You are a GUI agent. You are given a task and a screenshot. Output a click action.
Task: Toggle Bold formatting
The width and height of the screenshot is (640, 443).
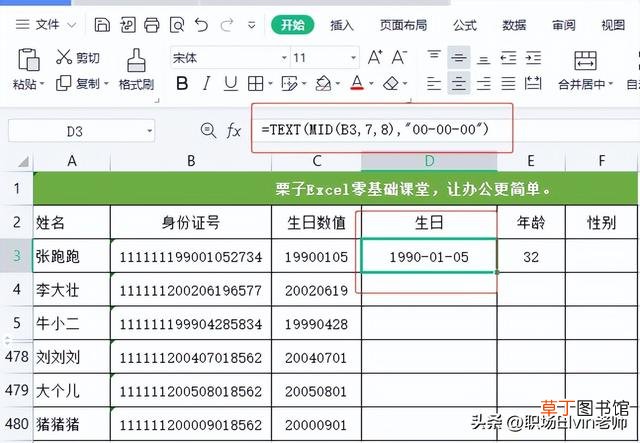point(182,84)
